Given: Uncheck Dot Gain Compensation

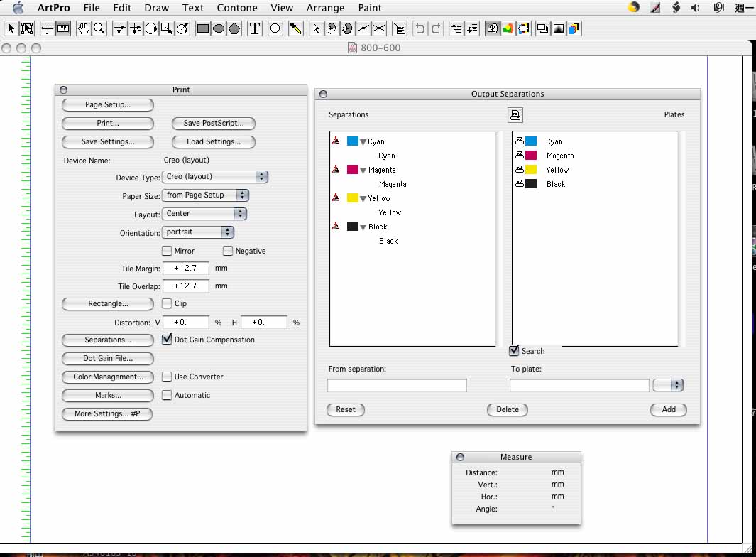Looking at the screenshot, I should point(167,340).
